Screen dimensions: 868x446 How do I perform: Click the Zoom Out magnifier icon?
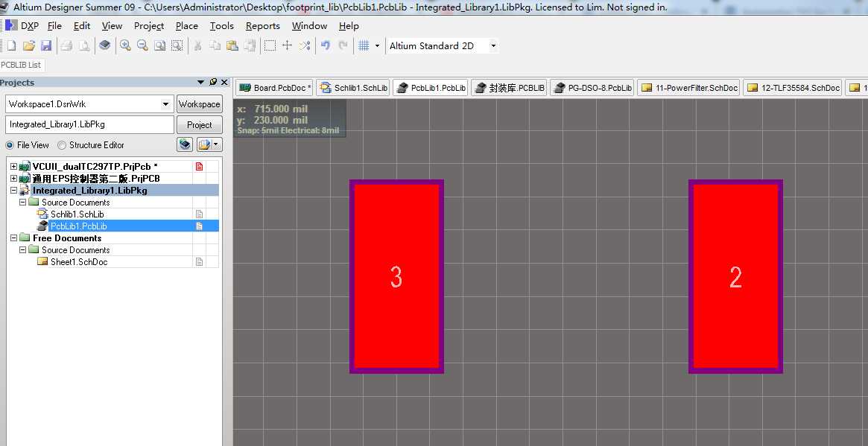pos(142,45)
